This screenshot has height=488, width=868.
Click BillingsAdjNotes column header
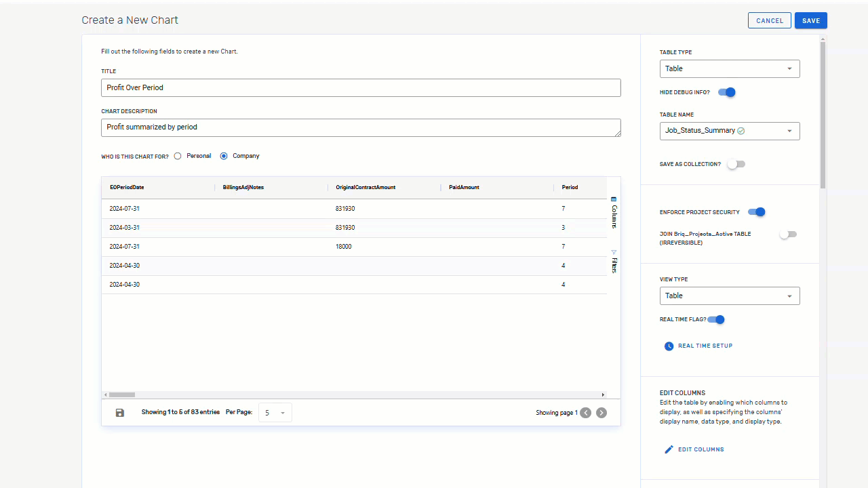coord(243,187)
